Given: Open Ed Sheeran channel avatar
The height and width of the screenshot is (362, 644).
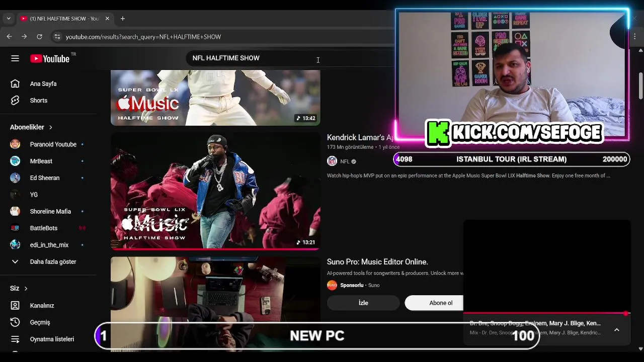Looking at the screenshot, I should (x=15, y=178).
